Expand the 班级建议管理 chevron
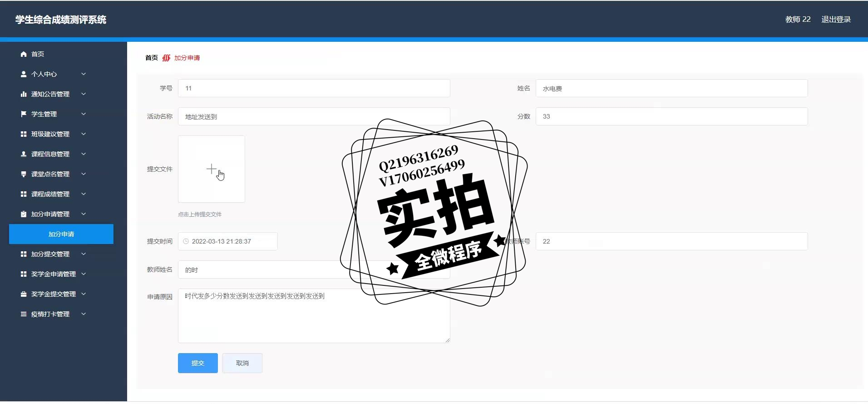 pyautogui.click(x=84, y=134)
